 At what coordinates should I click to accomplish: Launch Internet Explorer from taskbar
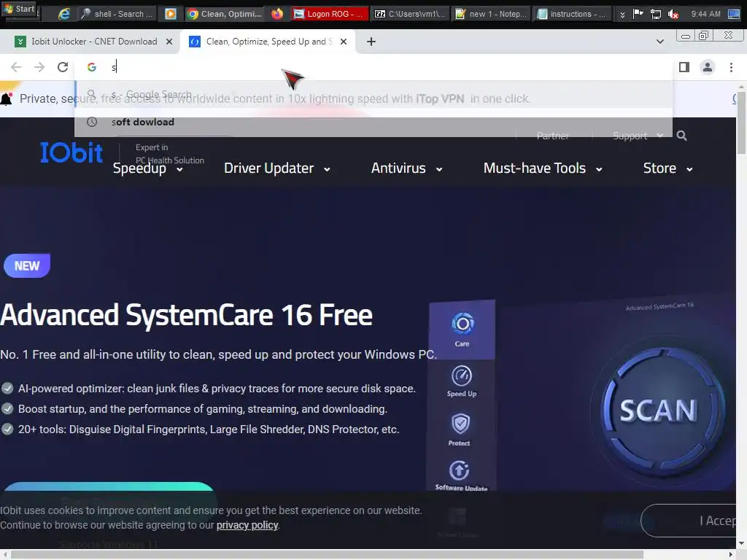coord(64,14)
